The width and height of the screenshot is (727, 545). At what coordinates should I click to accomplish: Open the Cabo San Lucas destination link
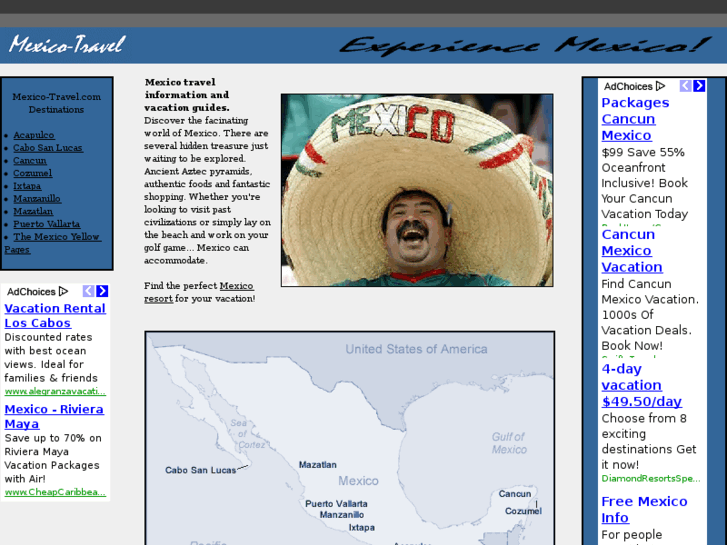48,147
